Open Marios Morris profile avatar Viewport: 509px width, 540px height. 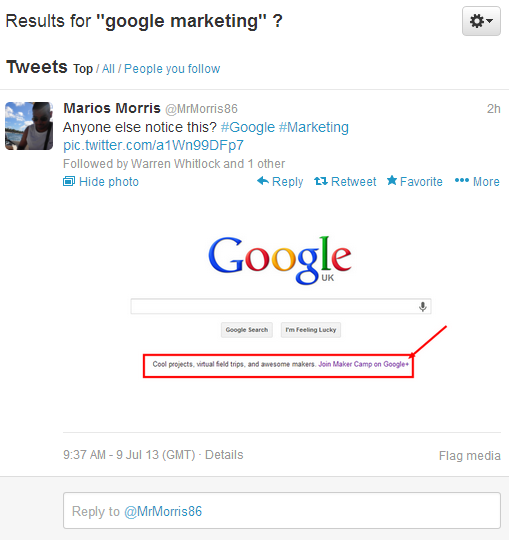tap(29, 126)
